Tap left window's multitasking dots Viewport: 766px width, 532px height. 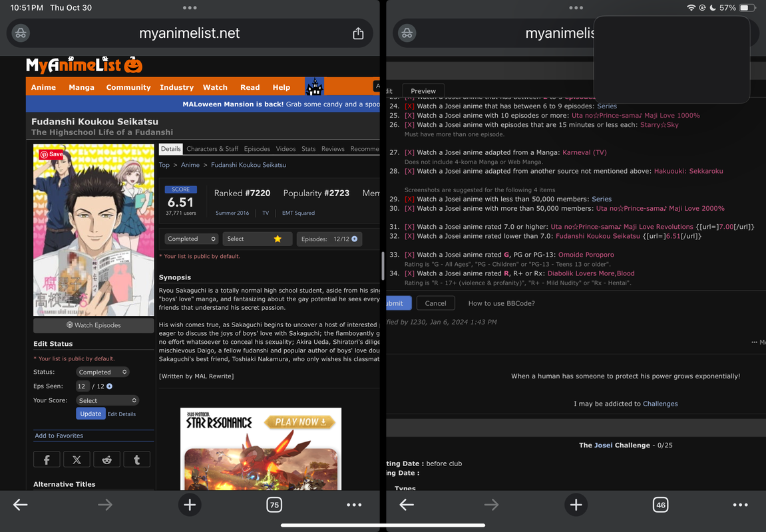click(x=190, y=8)
